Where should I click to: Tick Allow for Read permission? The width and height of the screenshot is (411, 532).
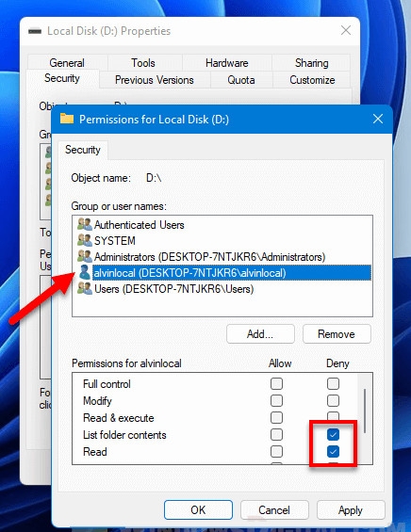click(x=276, y=452)
